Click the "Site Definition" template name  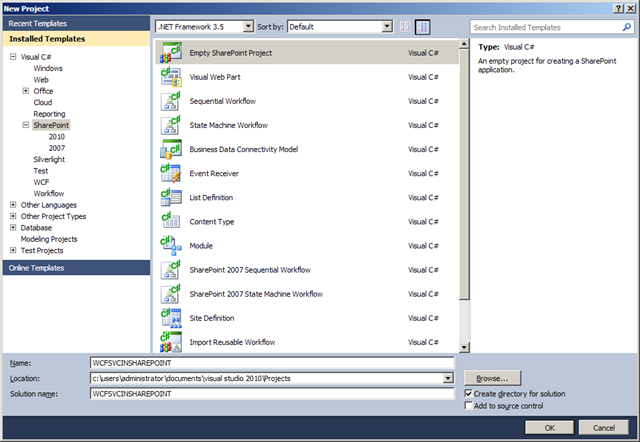212,318
